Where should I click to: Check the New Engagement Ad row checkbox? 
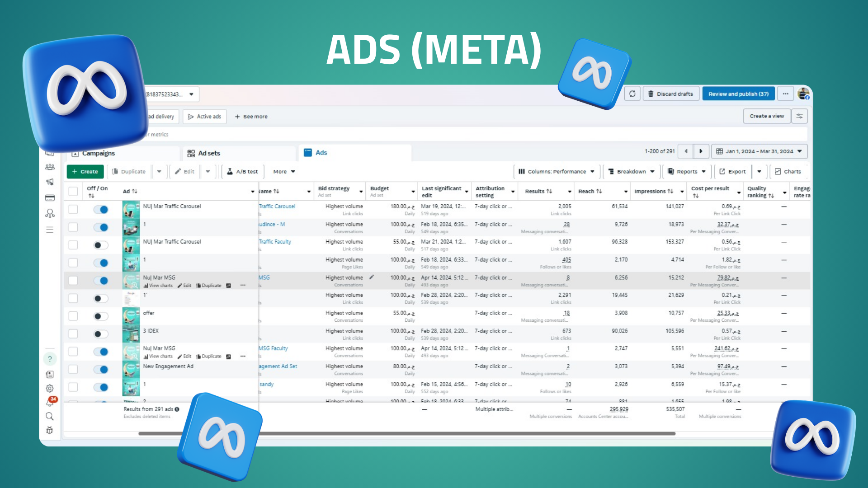[73, 369]
